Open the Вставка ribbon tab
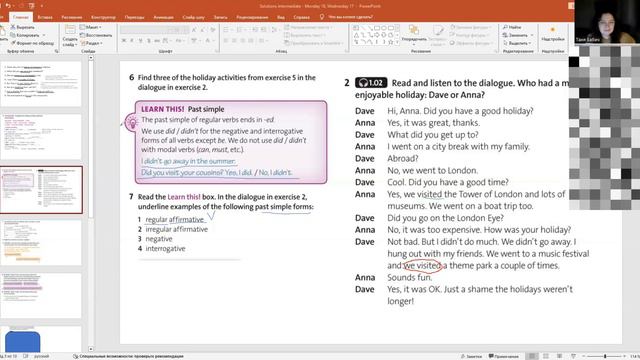 45,17
